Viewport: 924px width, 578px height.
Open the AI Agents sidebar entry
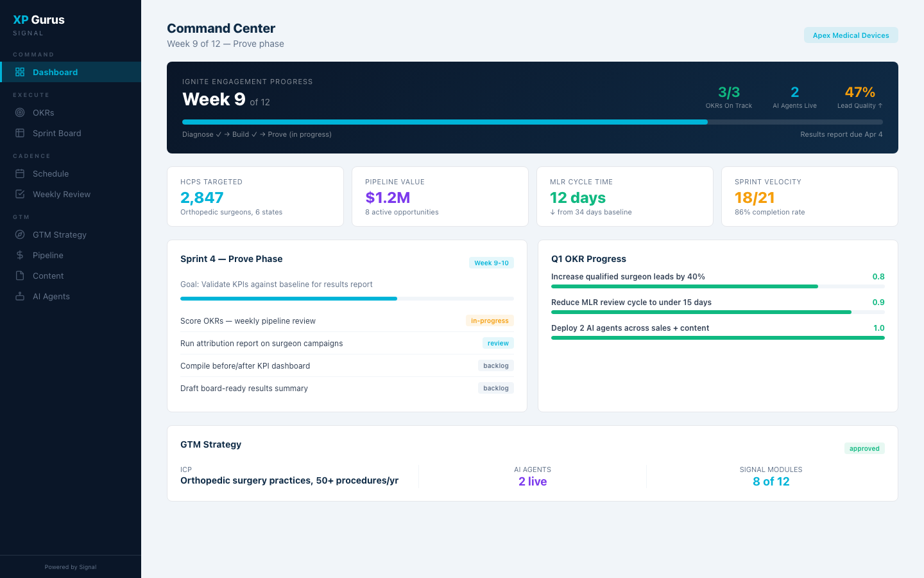coord(51,296)
